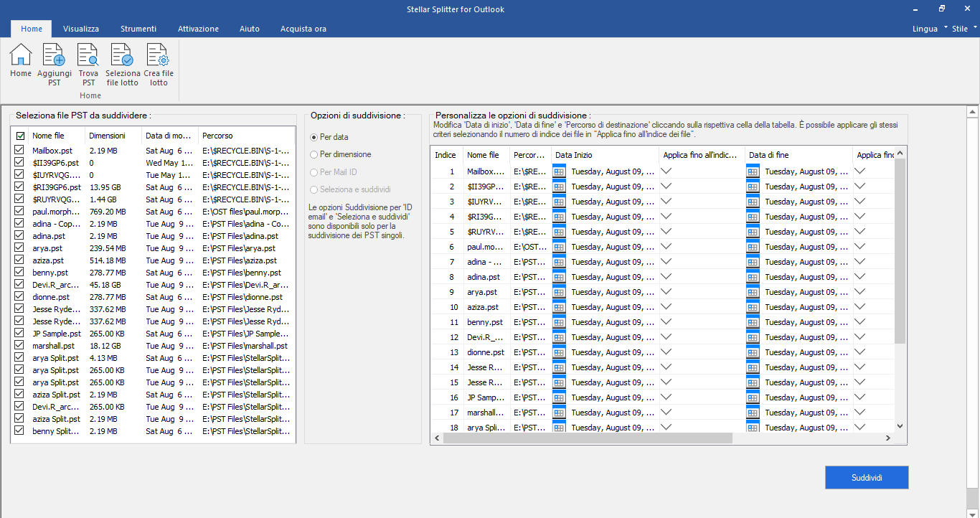Open the Stile dropdown menu
This screenshot has height=518, width=980.
tap(963, 29)
